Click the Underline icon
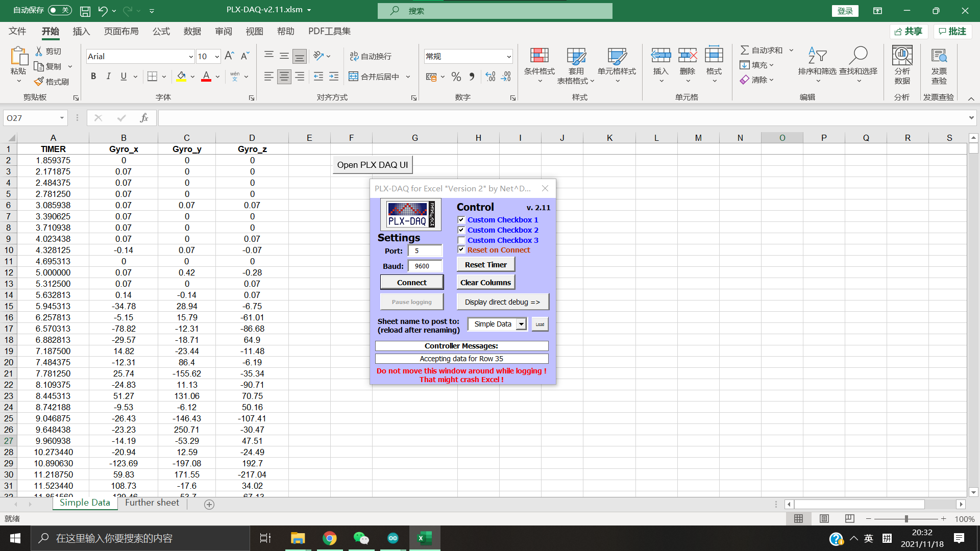 (124, 77)
